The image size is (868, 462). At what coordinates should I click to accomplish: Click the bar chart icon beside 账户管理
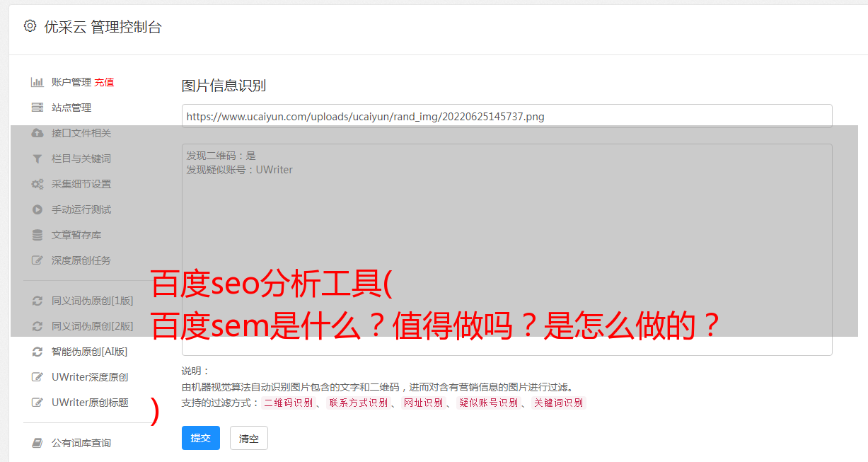(37, 82)
